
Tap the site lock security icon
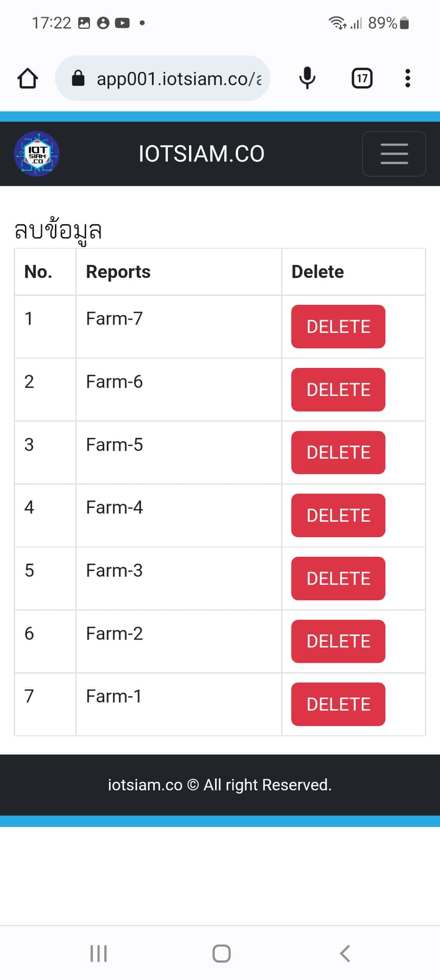[x=78, y=78]
